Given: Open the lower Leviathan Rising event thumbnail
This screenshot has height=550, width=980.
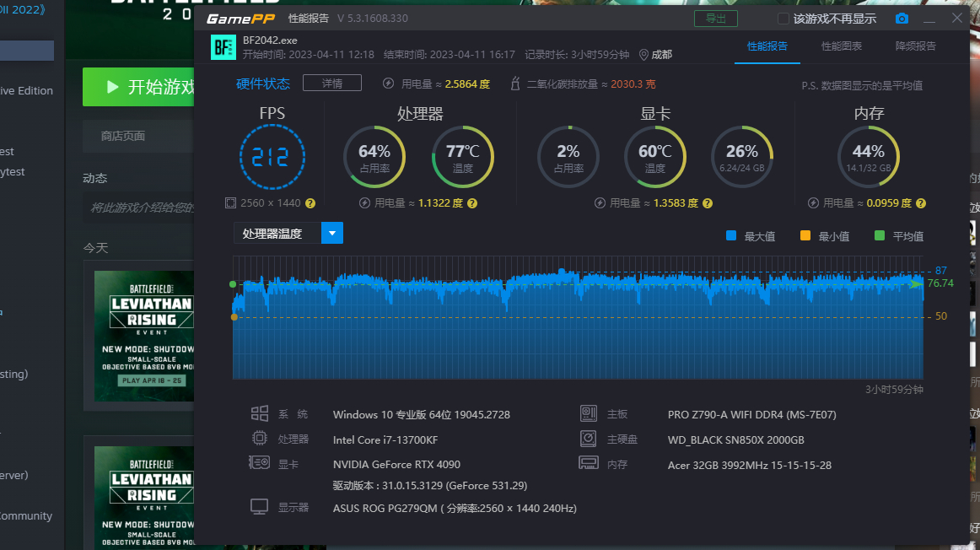Looking at the screenshot, I should tap(144, 498).
